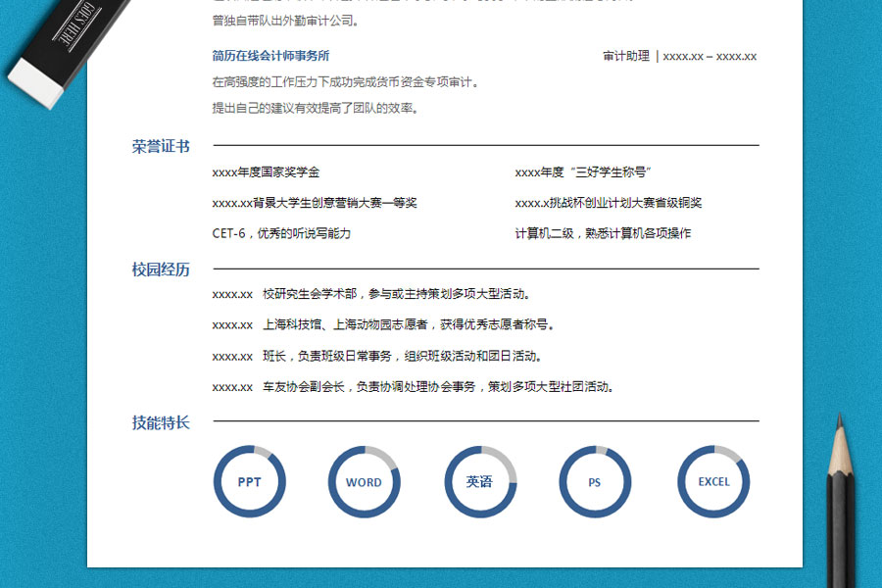Screen dimensions: 882x588
Task: Click the 英语 skill circle icon
Action: (479, 482)
